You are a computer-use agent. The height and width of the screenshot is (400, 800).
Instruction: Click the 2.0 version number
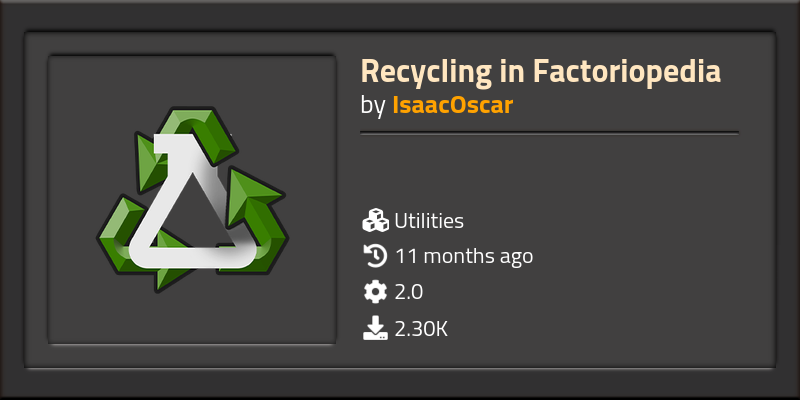(x=409, y=293)
